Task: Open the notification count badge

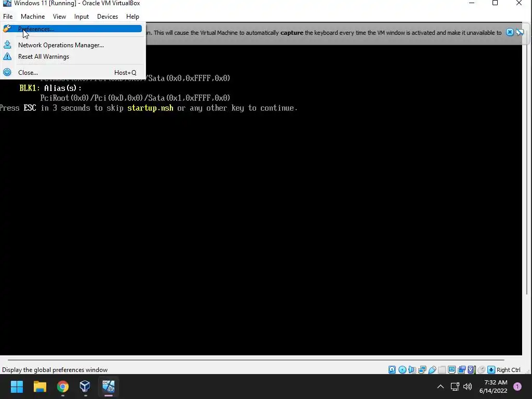Action: click(517, 387)
